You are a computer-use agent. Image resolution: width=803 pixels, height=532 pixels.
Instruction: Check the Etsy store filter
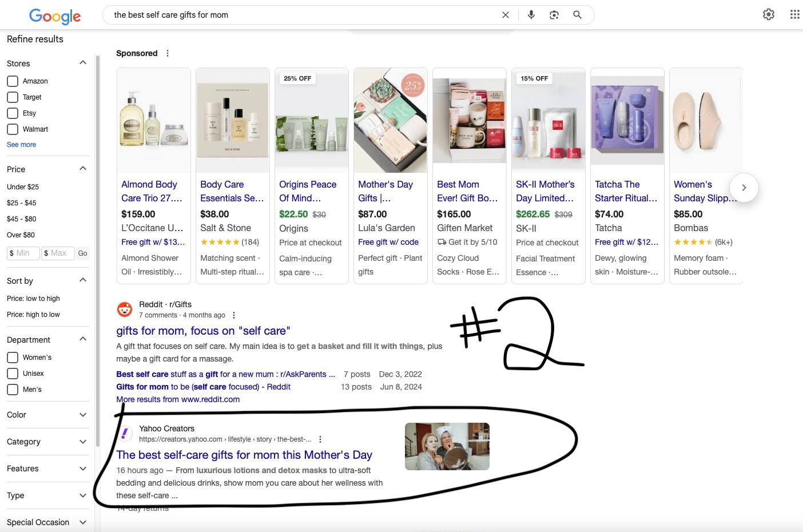[x=13, y=113]
